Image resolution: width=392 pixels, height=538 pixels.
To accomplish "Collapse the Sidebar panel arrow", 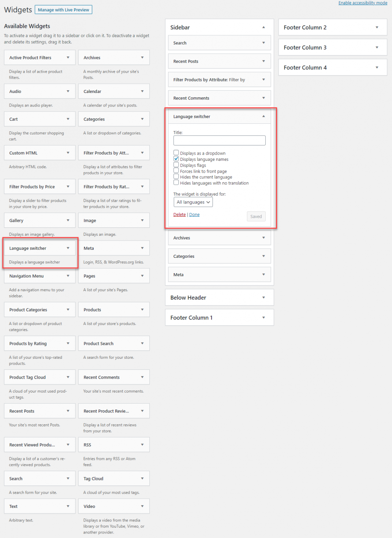I will 263,28.
